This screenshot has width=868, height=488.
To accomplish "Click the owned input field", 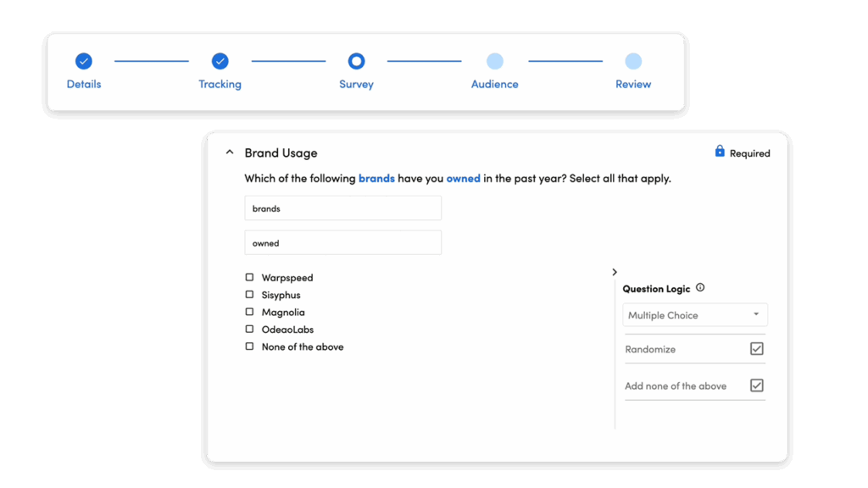I will [x=342, y=243].
